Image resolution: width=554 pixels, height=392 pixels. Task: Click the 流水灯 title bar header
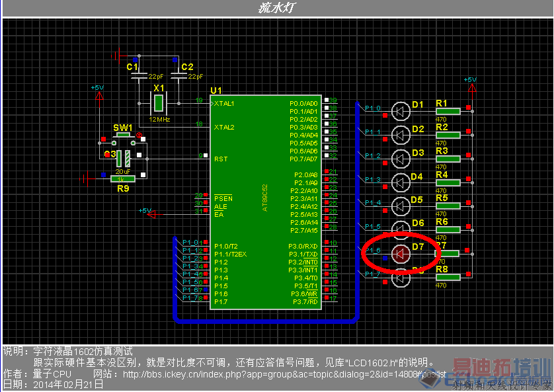pyautogui.click(x=277, y=8)
